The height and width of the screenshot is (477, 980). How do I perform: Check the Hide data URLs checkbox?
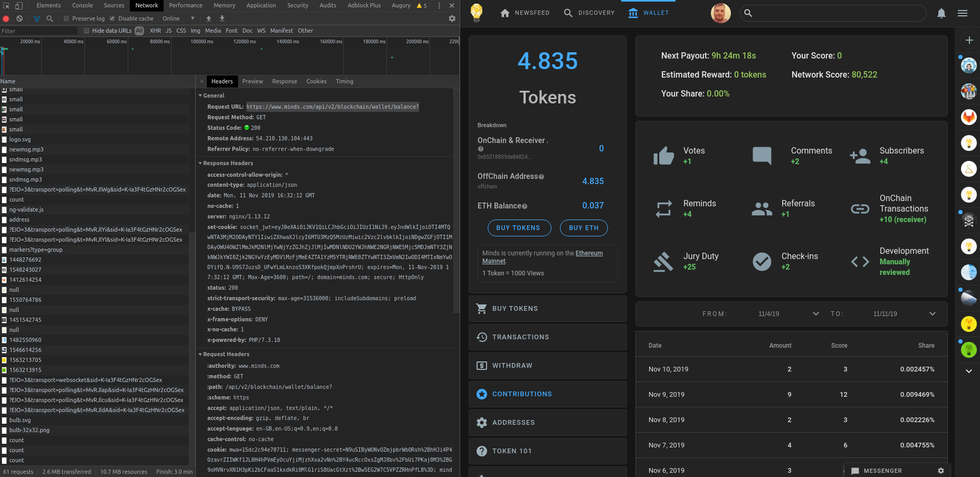pyautogui.click(x=87, y=31)
